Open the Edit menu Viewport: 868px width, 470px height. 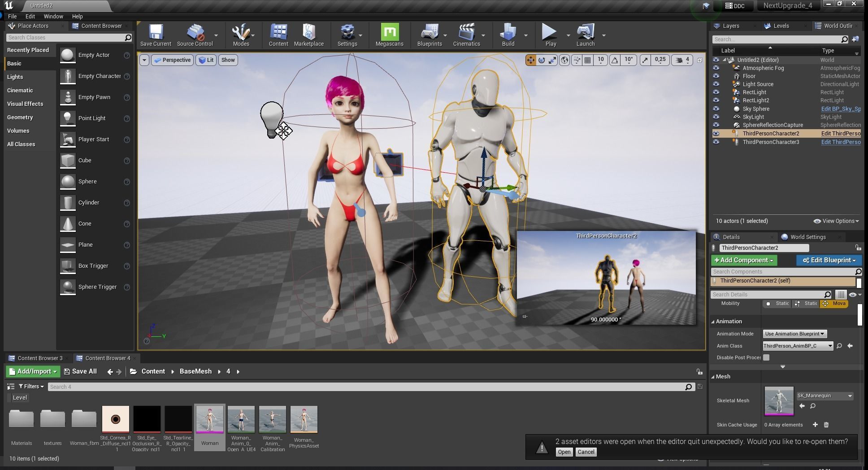30,16
